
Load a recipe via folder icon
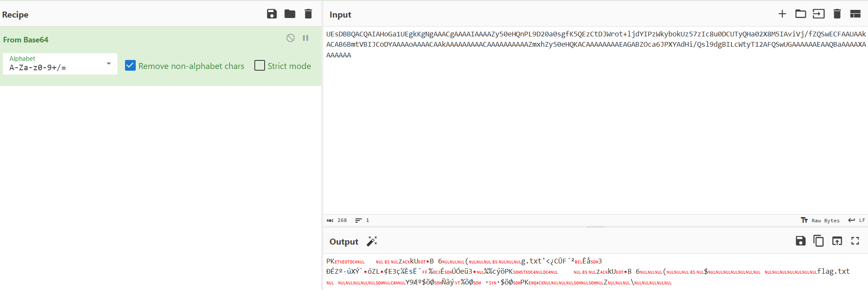(290, 14)
